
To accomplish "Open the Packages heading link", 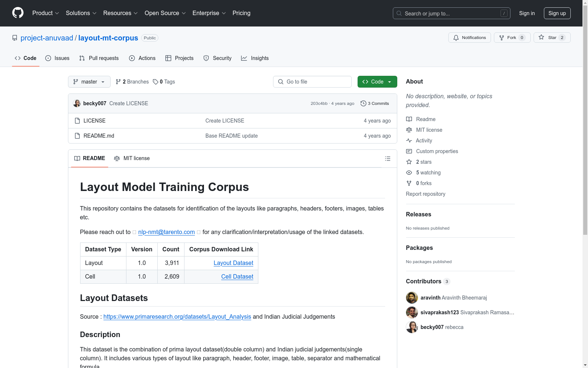I will [419, 248].
